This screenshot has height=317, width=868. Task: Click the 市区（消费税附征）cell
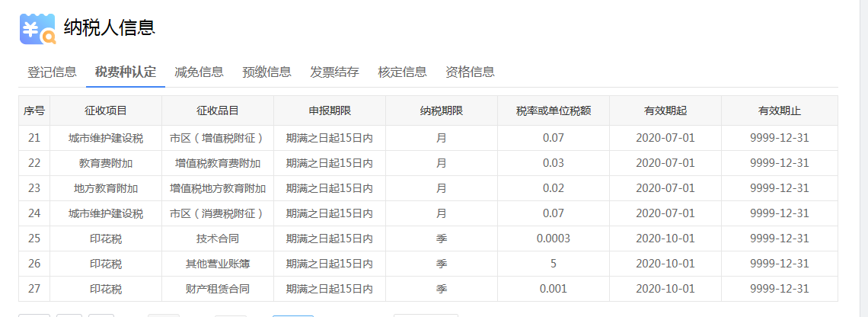point(218,213)
